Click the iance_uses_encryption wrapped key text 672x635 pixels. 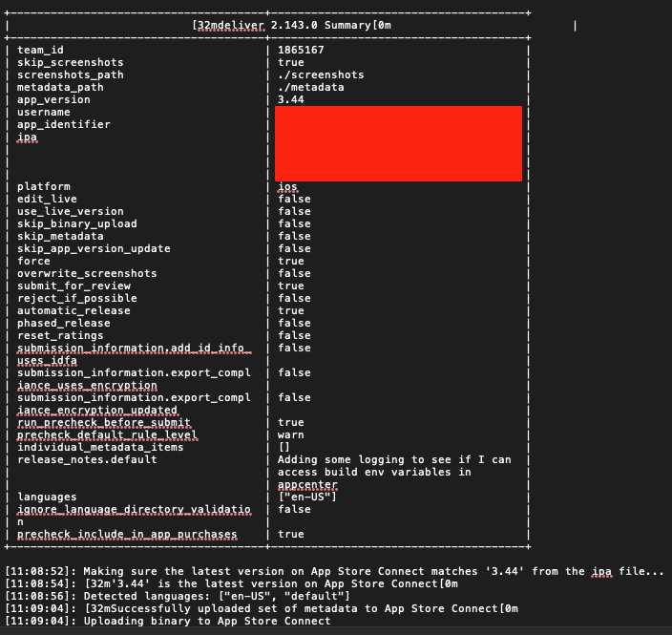pyautogui.click(x=87, y=386)
